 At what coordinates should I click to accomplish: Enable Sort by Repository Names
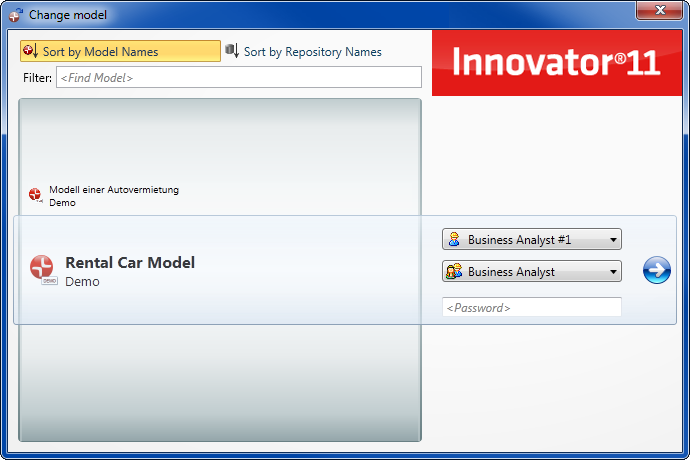point(312,51)
